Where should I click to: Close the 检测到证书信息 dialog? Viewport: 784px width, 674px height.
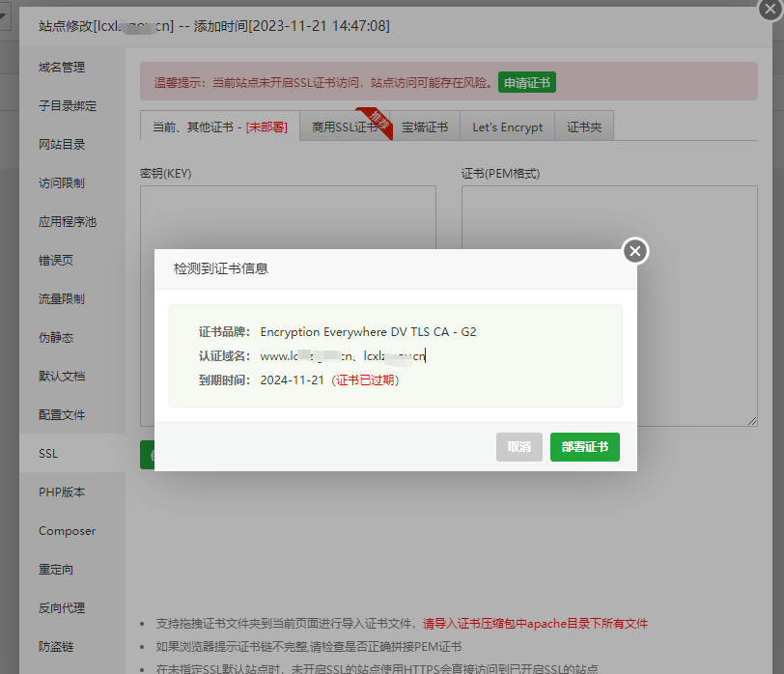pyautogui.click(x=634, y=250)
